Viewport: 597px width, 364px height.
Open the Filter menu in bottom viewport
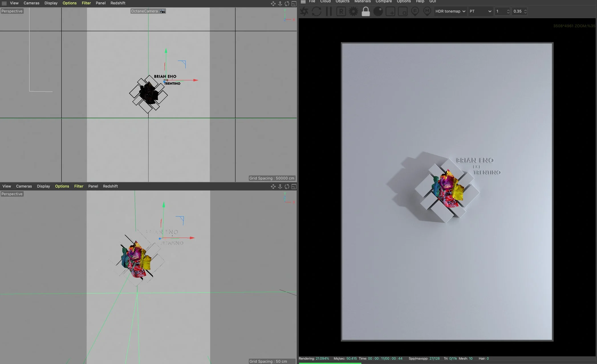point(79,186)
